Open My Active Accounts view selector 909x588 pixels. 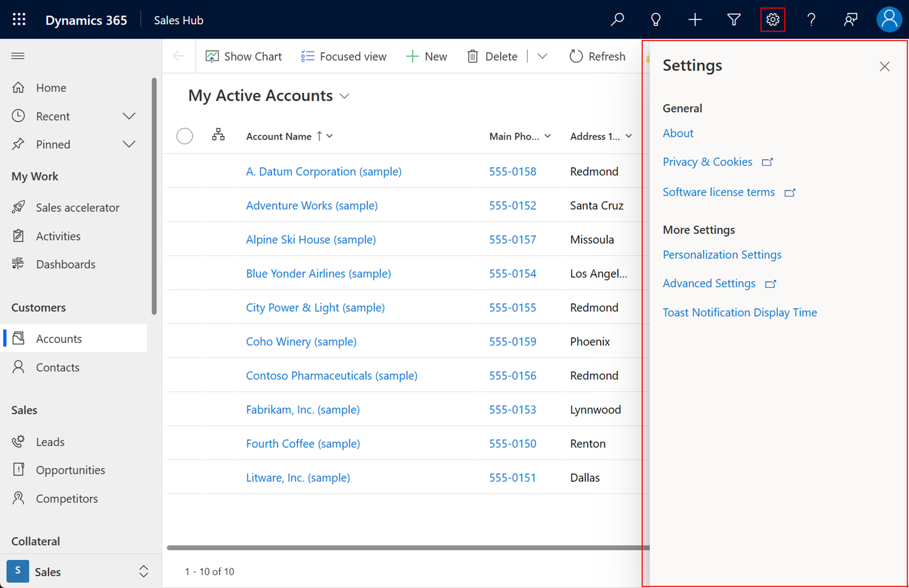pos(269,95)
